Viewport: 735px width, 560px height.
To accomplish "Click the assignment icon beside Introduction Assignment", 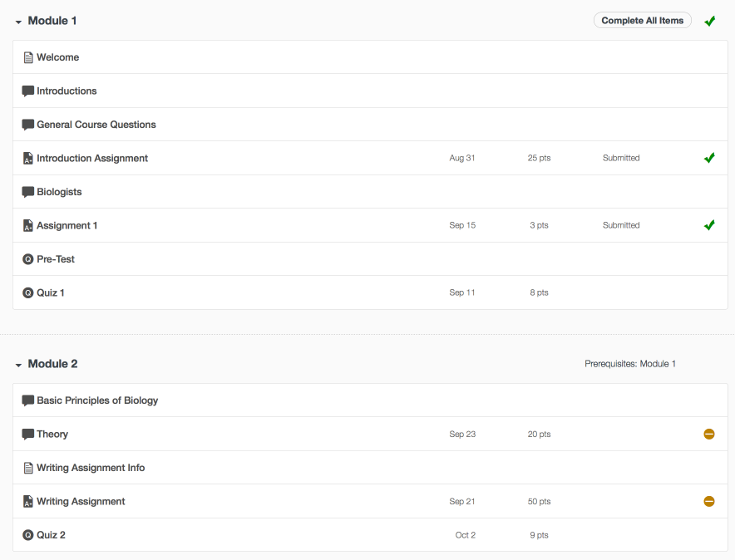I will 27,158.
